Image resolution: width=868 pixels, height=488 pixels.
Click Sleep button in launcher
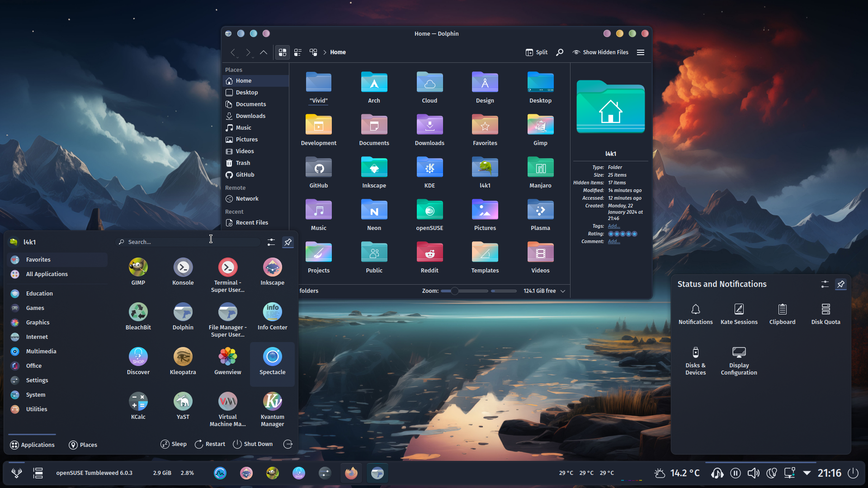[174, 444]
